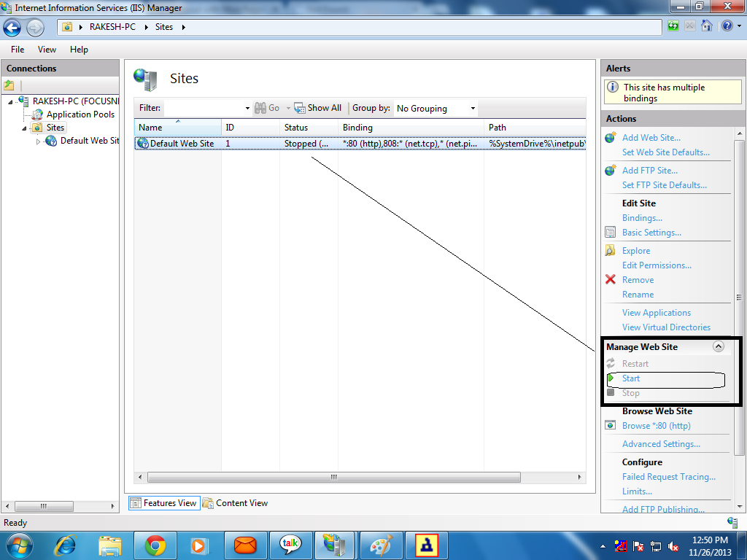Click the Go binoculars icon

[262, 107]
